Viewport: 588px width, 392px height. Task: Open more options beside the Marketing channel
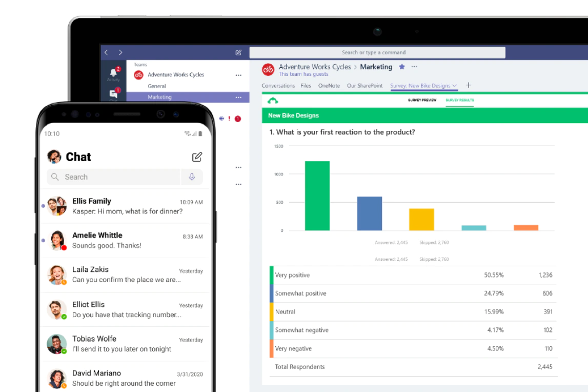click(x=238, y=97)
